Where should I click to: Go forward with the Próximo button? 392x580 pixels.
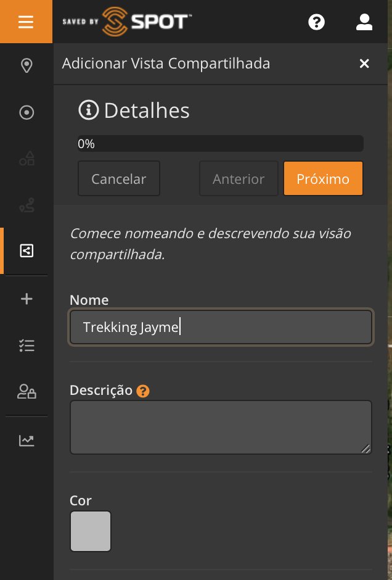point(323,179)
